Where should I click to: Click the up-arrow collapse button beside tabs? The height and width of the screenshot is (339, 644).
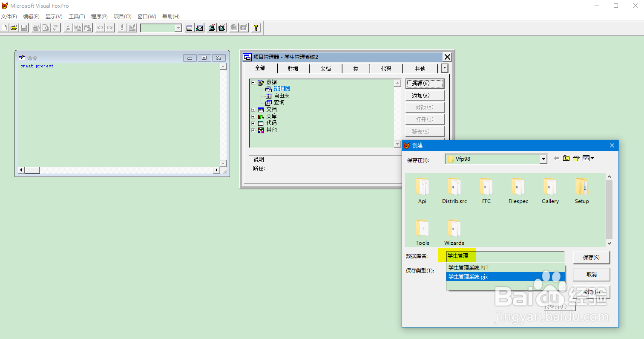point(445,68)
